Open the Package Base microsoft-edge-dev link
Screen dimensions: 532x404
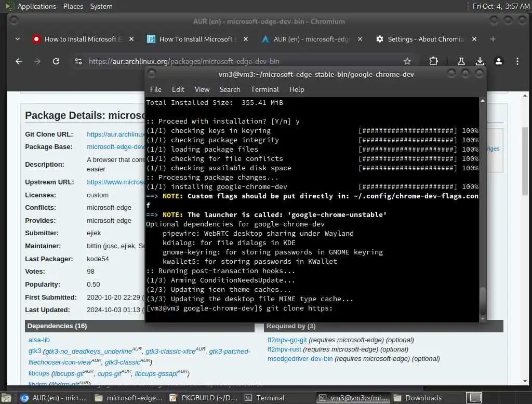pyautogui.click(x=116, y=147)
